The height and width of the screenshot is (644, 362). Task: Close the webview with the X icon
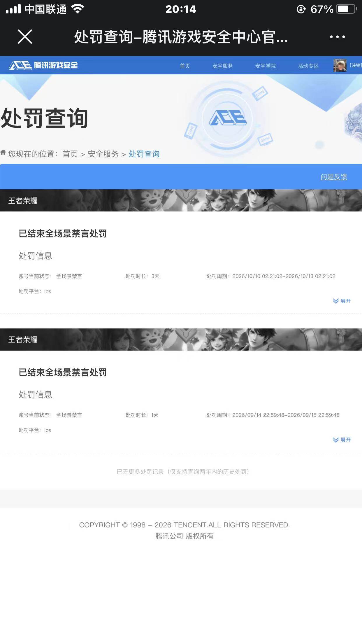[25, 37]
